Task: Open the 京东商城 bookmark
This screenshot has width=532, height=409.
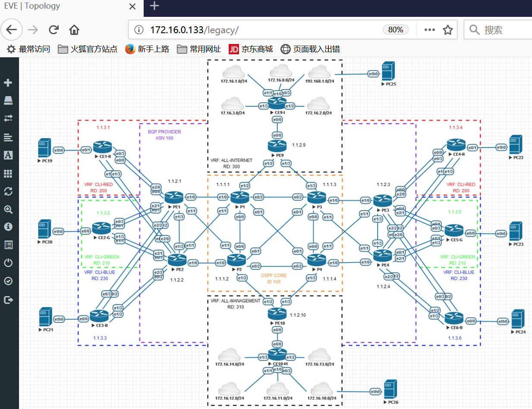Action: pyautogui.click(x=251, y=49)
